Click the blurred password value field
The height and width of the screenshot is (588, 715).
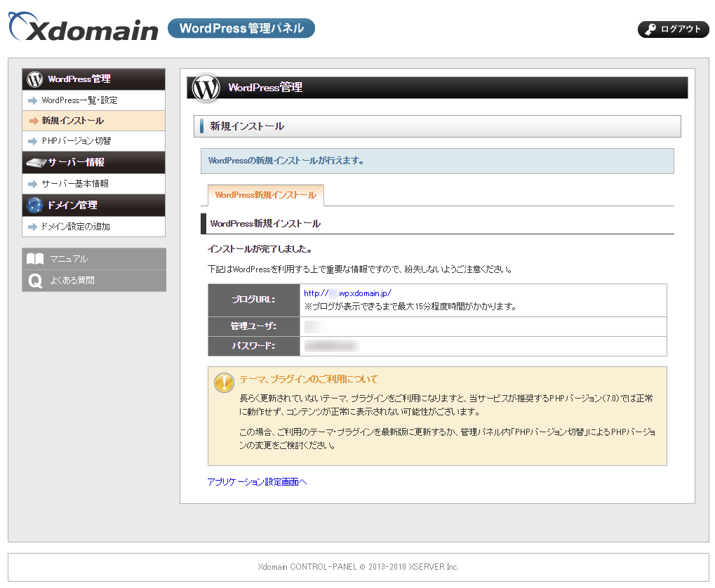pos(330,346)
